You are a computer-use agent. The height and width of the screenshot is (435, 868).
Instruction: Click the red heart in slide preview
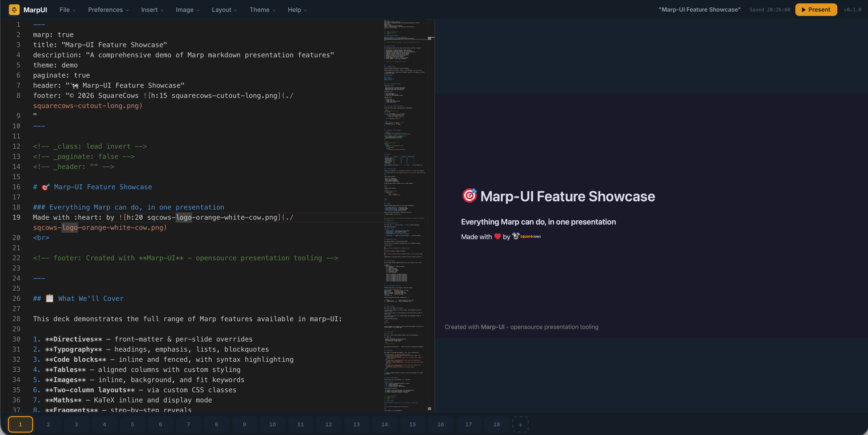click(497, 236)
